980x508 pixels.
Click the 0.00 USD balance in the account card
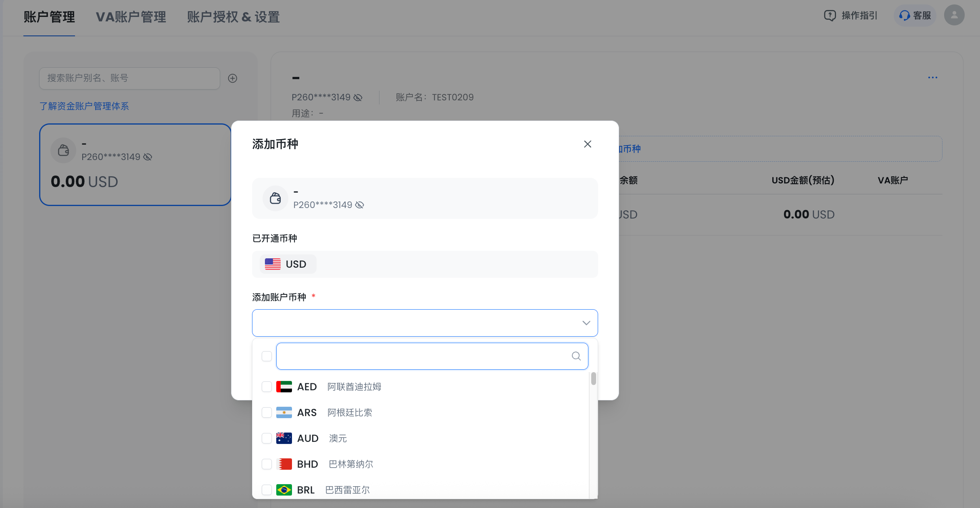[84, 181]
